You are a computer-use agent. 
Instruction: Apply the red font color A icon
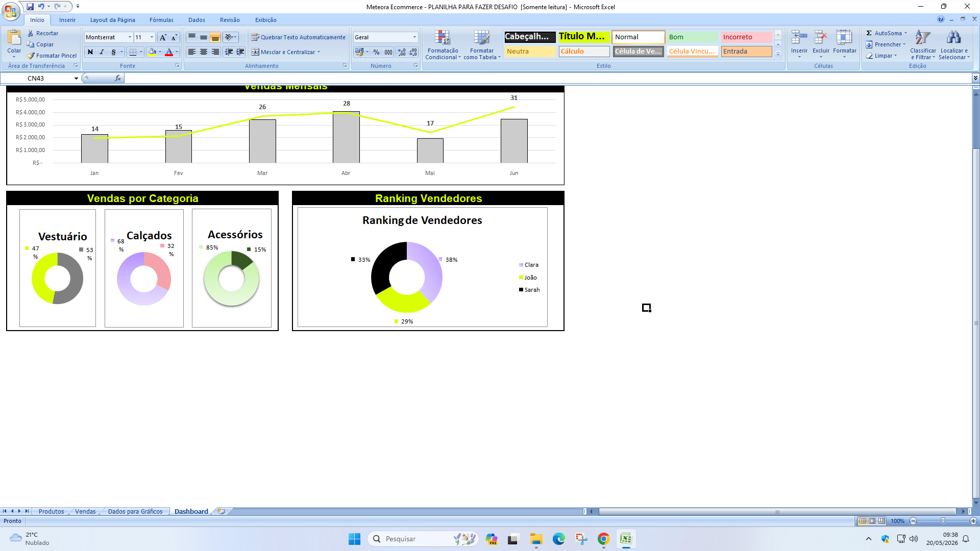point(169,52)
